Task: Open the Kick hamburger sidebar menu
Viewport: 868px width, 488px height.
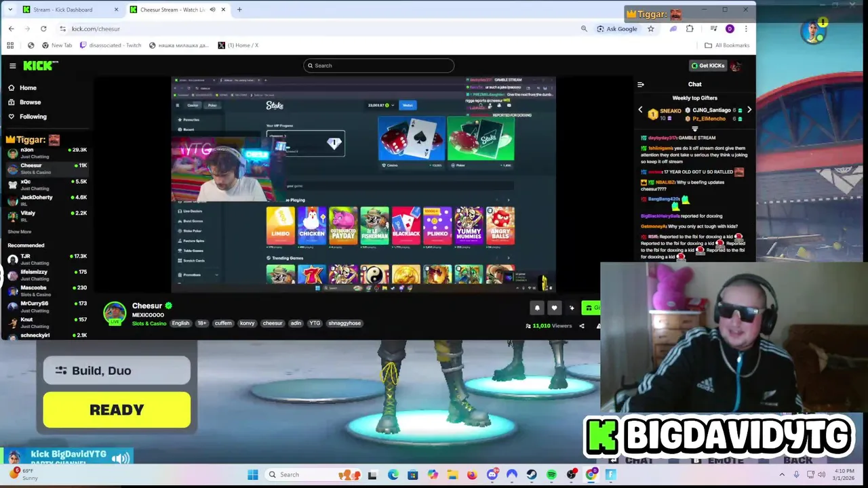Action: click(x=12, y=66)
